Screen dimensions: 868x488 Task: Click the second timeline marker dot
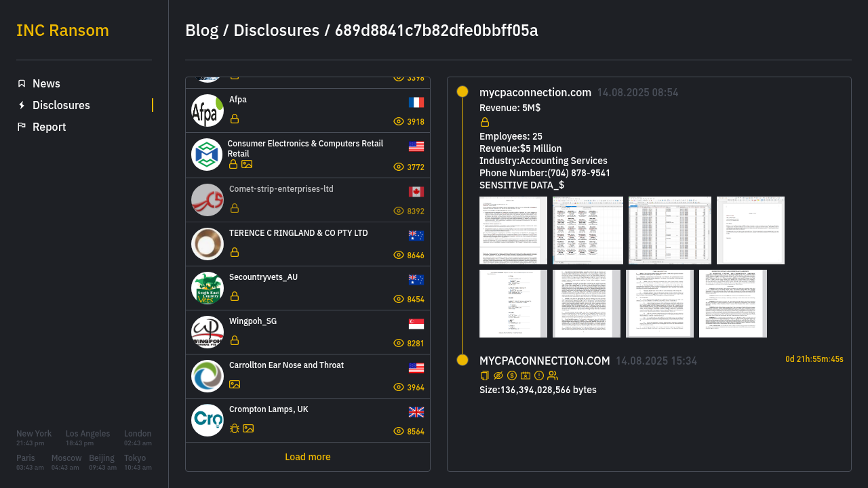462,360
